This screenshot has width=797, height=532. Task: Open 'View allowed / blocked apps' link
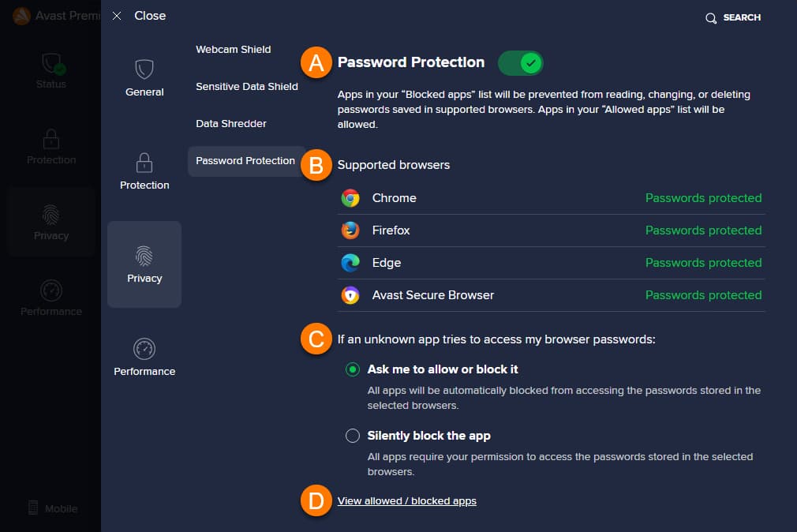[x=407, y=501]
